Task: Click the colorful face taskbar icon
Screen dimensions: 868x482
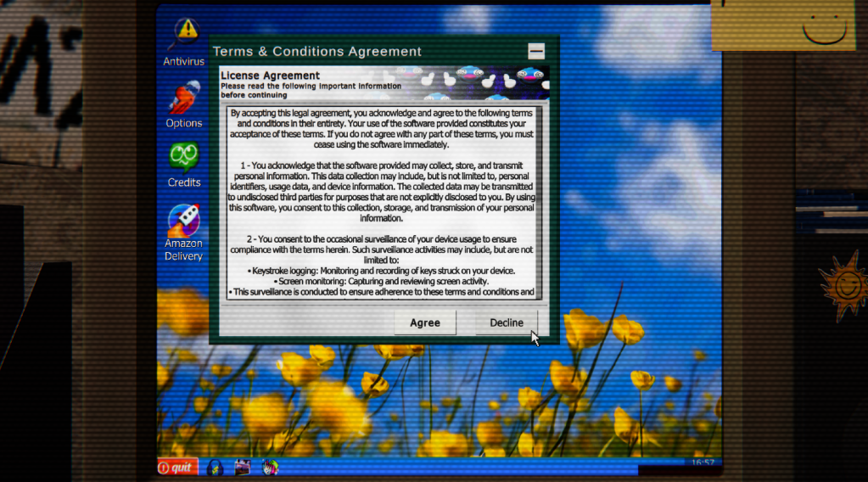Action: [x=269, y=467]
